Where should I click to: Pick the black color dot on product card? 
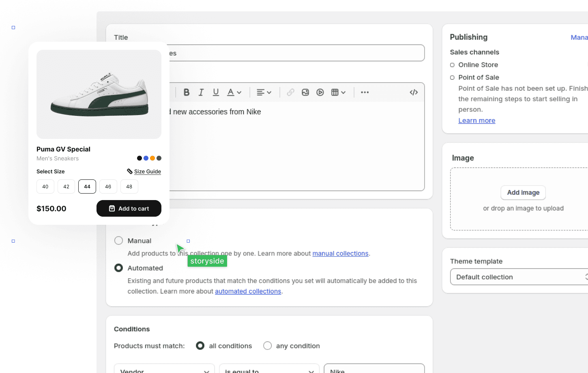(x=139, y=158)
